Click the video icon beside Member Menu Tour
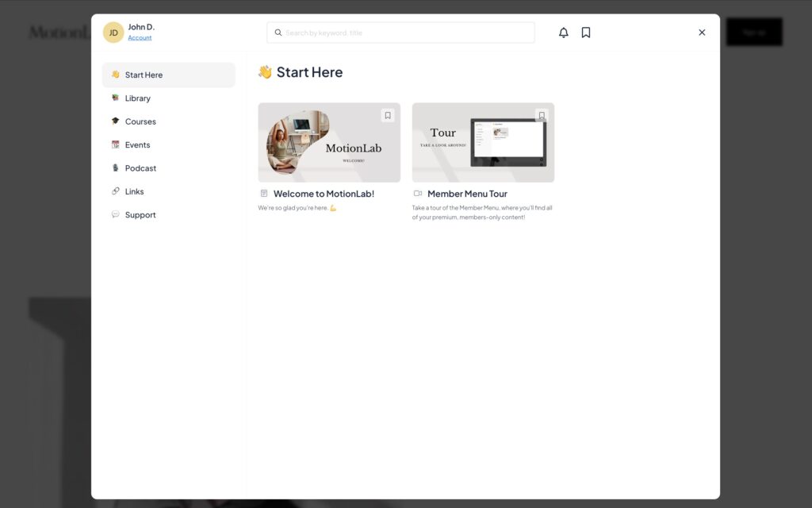Viewport: 812px width, 508px height. click(x=418, y=194)
